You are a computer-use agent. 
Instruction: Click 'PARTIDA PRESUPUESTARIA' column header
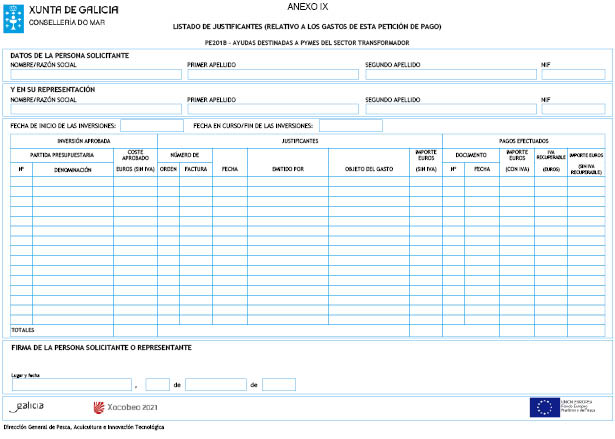tap(62, 155)
